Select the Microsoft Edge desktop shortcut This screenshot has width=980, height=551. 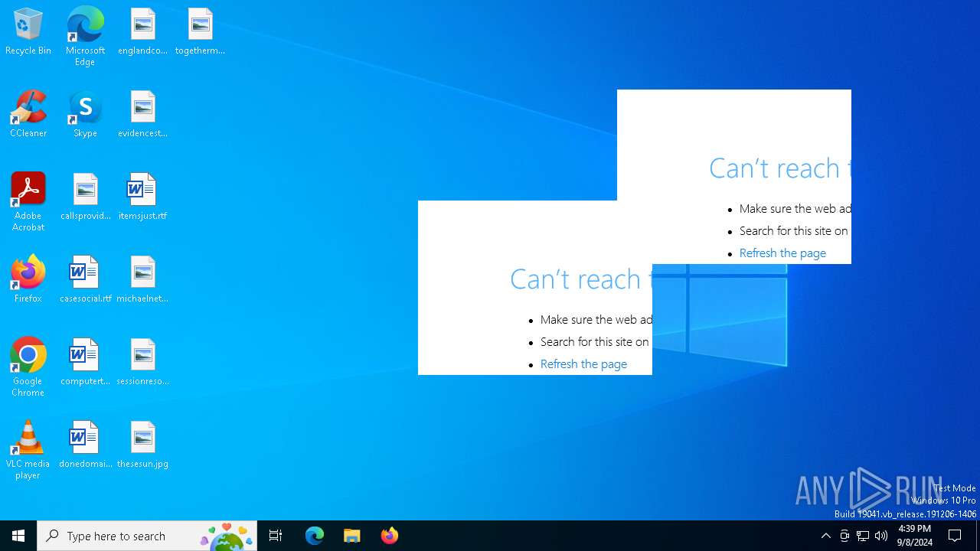(x=85, y=37)
